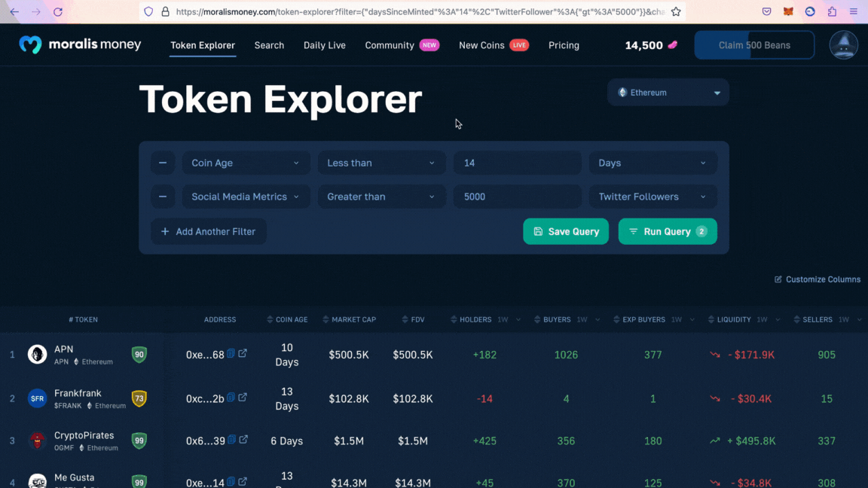The width and height of the screenshot is (868, 488).
Task: Open the Pocket save icon in toolbar
Action: pyautogui.click(x=767, y=11)
